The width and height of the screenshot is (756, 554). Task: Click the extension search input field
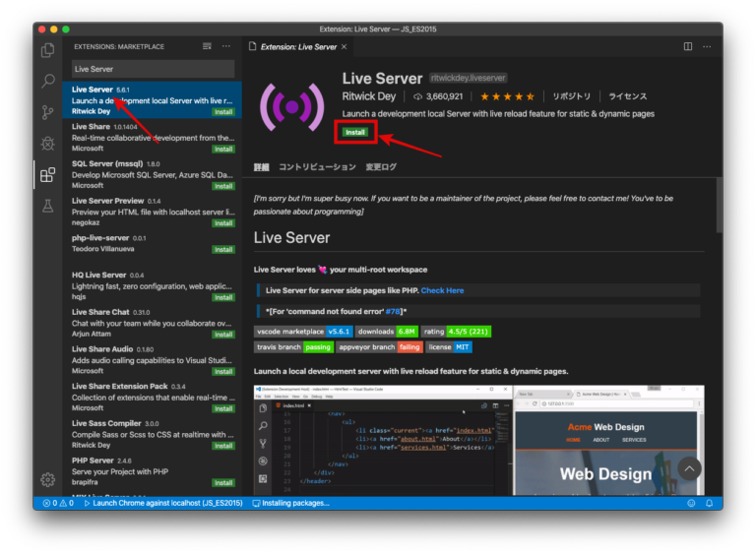click(153, 69)
